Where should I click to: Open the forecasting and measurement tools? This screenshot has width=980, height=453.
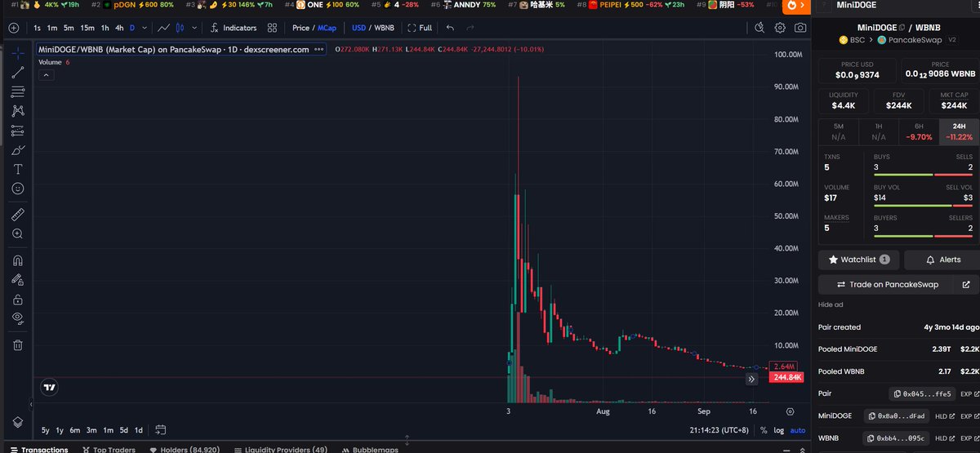(x=18, y=130)
